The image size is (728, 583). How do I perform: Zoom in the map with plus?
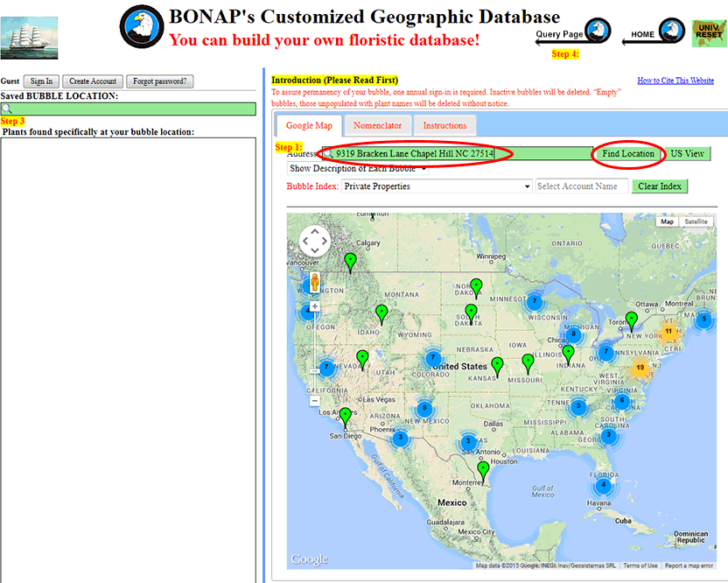(315, 306)
